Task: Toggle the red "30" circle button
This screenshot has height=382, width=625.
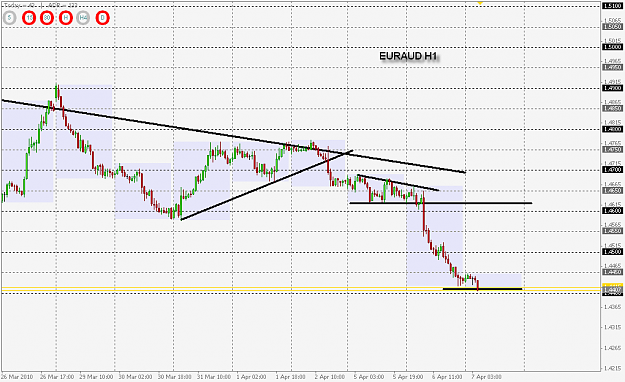Action: click(x=47, y=18)
